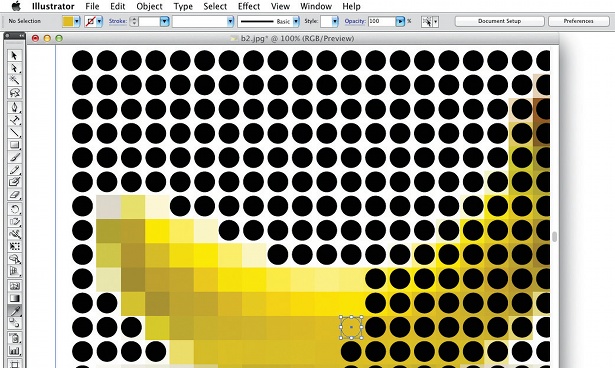This screenshot has height=368, width=615.
Task: Select the Perspective Grid tool
Action: (x=15, y=271)
